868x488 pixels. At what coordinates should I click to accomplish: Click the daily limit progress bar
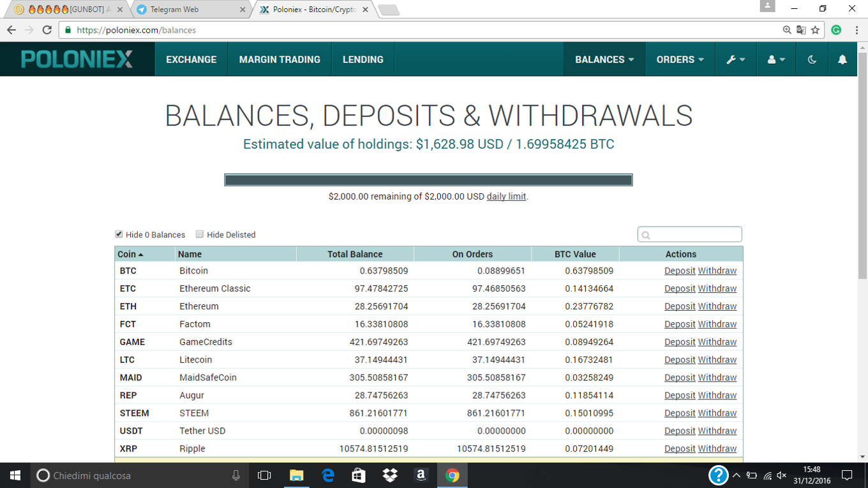click(428, 180)
